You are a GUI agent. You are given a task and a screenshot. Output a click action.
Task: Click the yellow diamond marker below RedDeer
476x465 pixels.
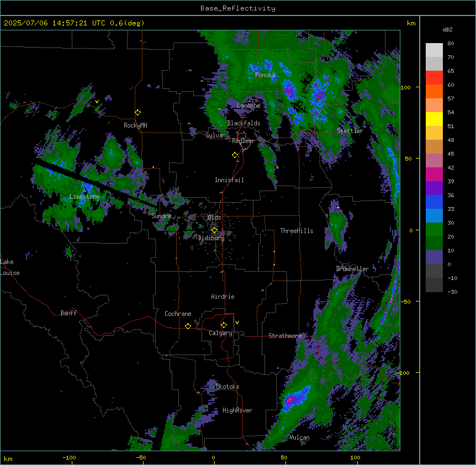pyautogui.click(x=235, y=155)
